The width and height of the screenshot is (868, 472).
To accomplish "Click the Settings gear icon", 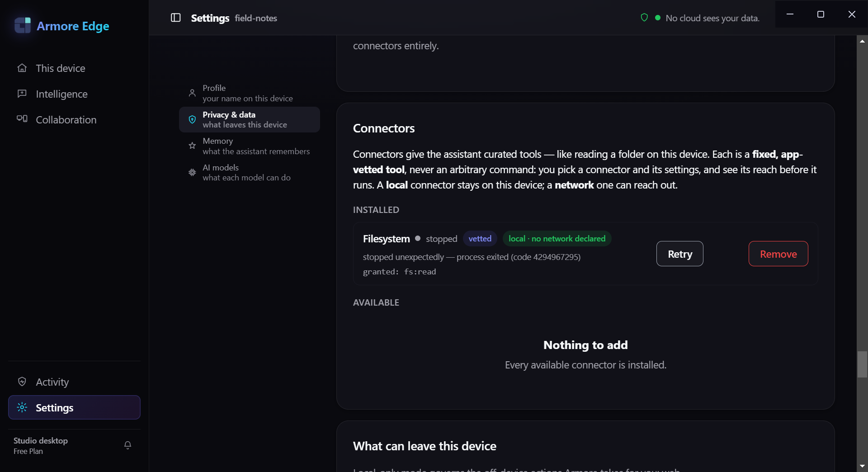I will [22, 407].
